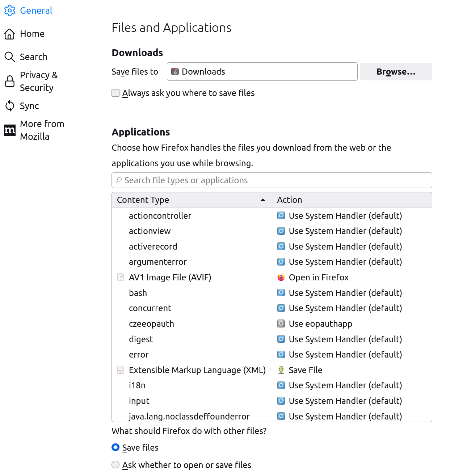Screen dimensions: 454x476
Task: Click the AVIF file type icon
Action: coord(121,277)
